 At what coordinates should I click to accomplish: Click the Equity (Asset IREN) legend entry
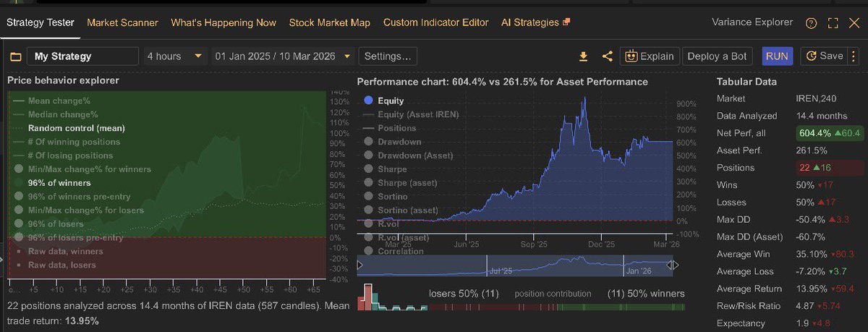(411, 114)
